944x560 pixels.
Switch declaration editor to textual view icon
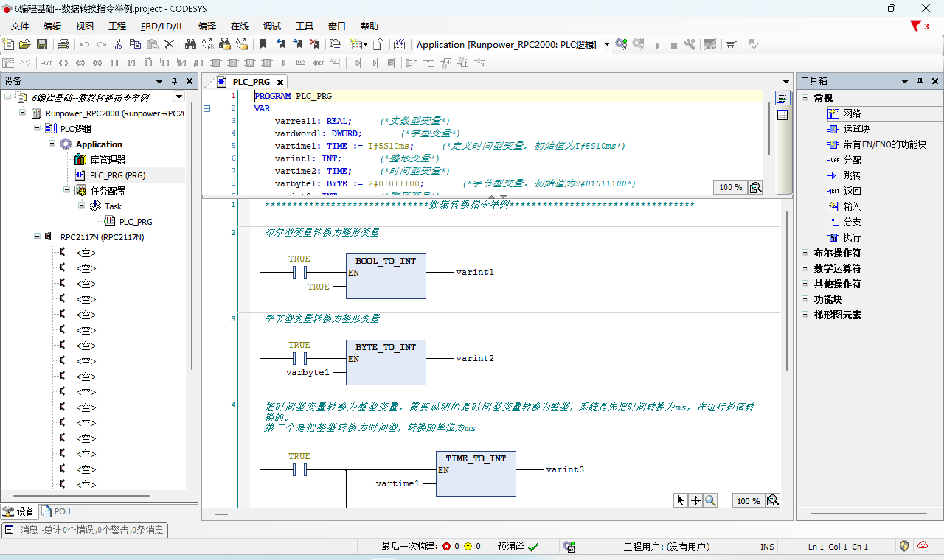click(x=782, y=98)
